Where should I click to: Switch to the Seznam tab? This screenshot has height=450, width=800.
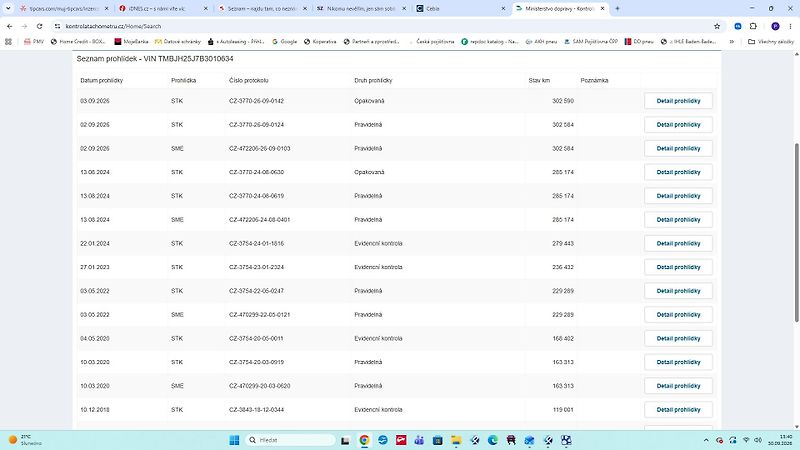(x=263, y=9)
